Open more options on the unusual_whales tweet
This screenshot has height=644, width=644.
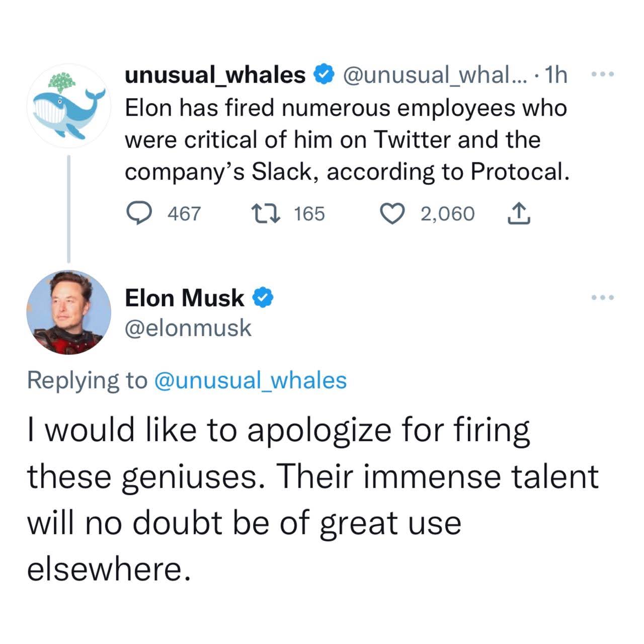[603, 75]
